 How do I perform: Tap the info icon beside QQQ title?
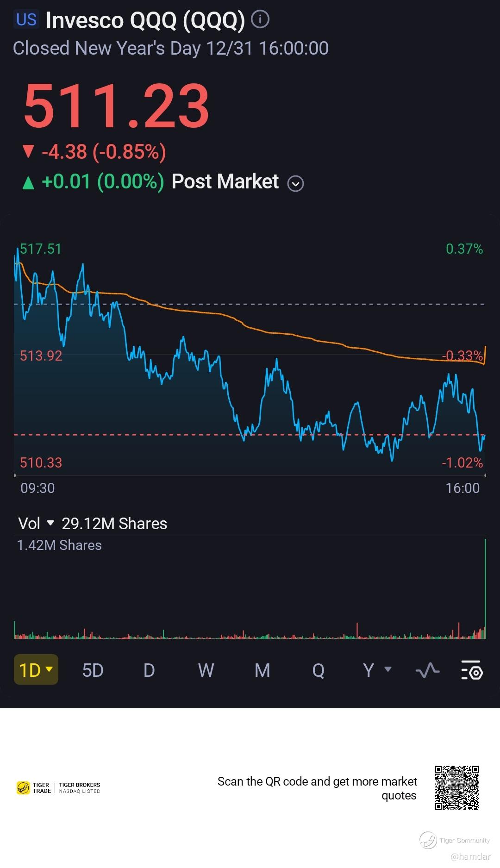260,19
